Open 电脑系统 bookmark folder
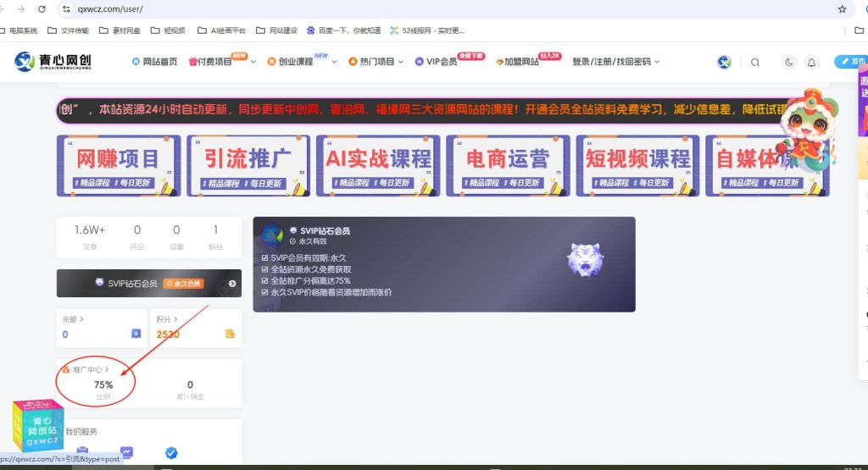This screenshot has height=470, width=868. pyautogui.click(x=19, y=30)
